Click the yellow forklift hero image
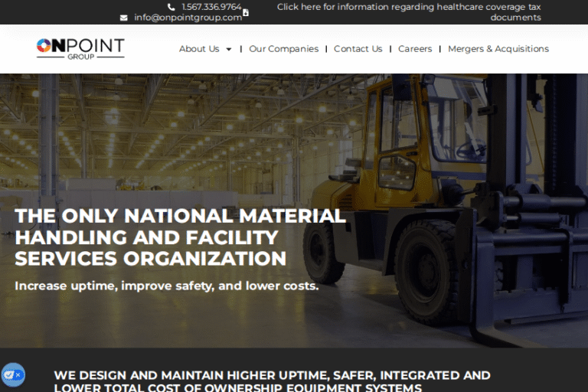The image size is (588, 392). coord(443,203)
